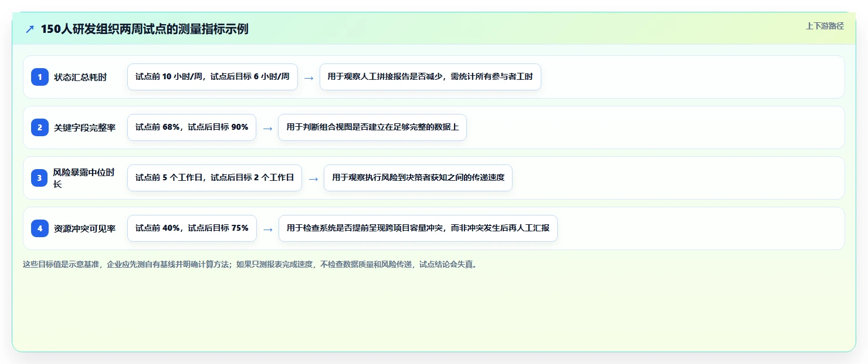The height and width of the screenshot is (364, 868).
Task: Click the 风险暴露中位时长 metric name
Action: 84,178
